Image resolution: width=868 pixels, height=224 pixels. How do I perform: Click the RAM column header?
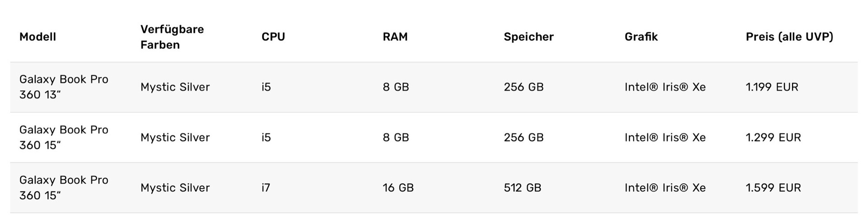coord(395,37)
